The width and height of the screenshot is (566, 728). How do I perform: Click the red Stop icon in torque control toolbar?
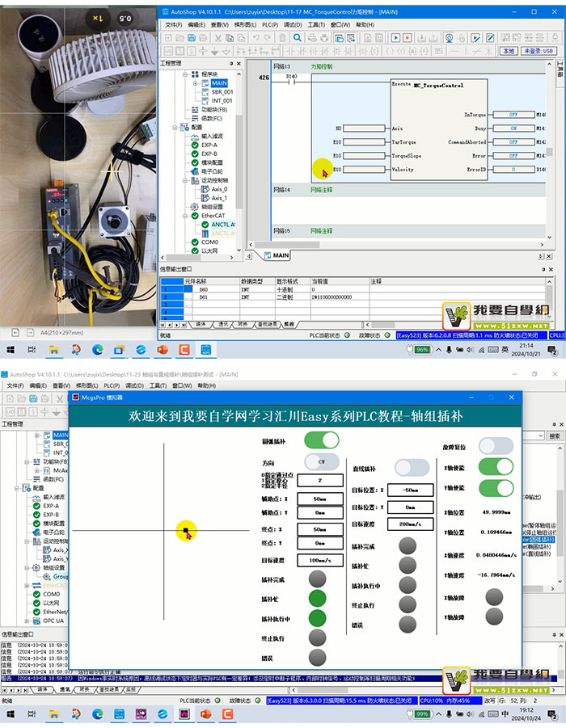click(407, 38)
